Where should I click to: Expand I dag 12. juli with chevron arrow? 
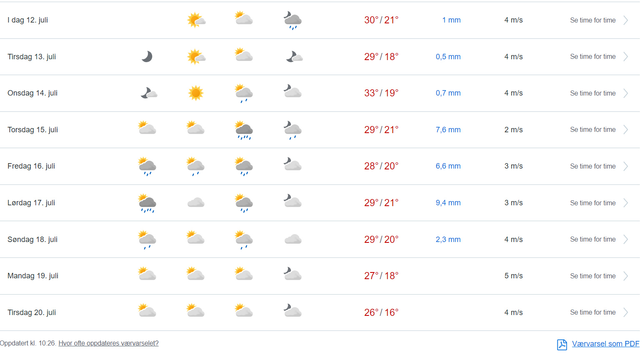pos(625,20)
